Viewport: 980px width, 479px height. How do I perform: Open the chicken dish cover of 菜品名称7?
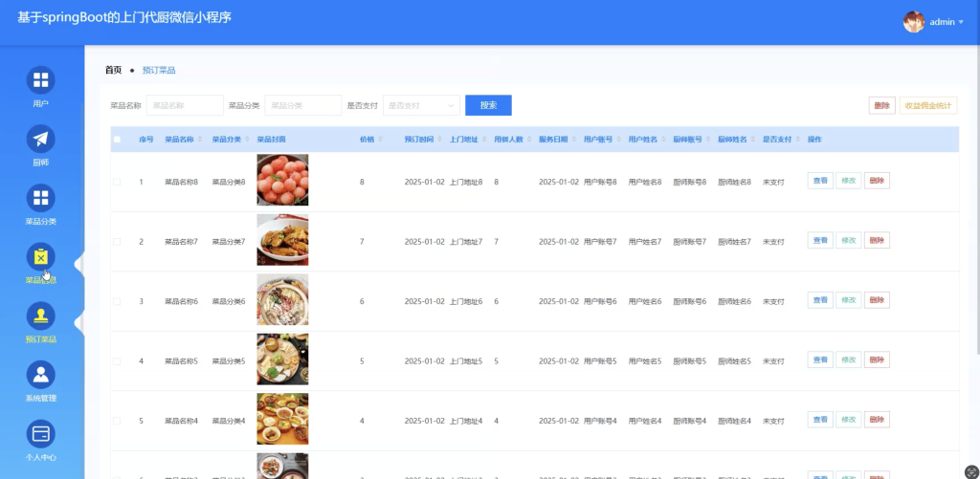pyautogui.click(x=282, y=240)
